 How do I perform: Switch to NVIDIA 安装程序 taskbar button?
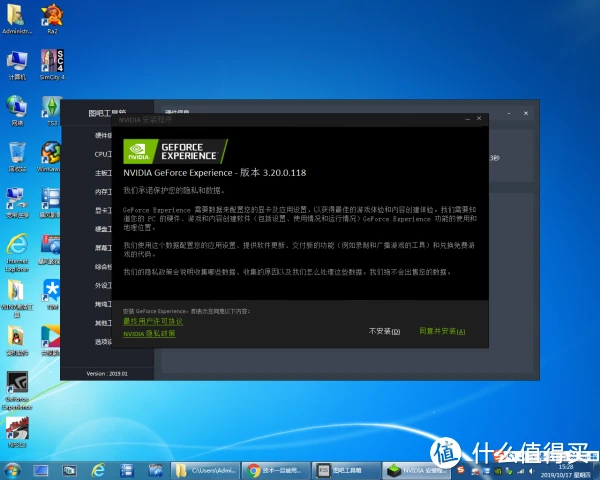[x=417, y=470]
